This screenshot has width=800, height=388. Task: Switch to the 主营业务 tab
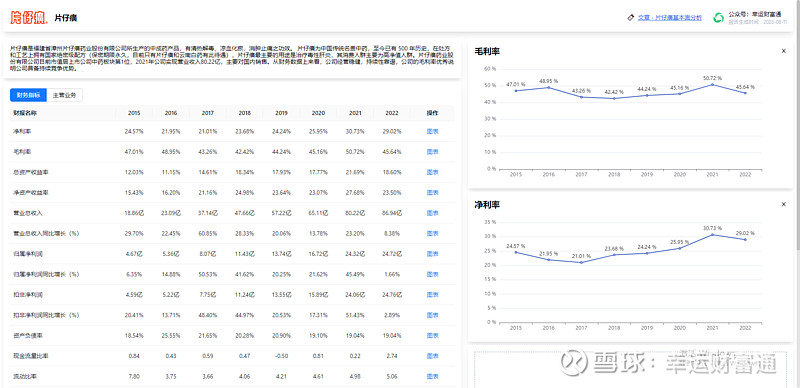[x=64, y=95]
